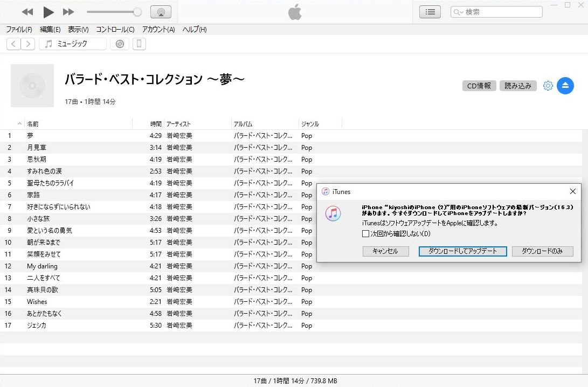This screenshot has width=588, height=387.
Task: Eject the CD with the blue button
Action: 565,86
